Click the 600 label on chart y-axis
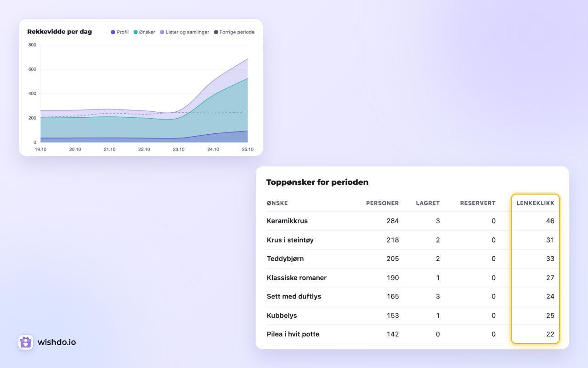 tap(32, 69)
